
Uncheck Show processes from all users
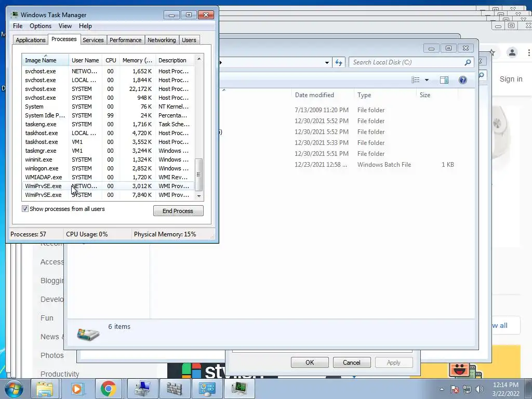(x=25, y=209)
